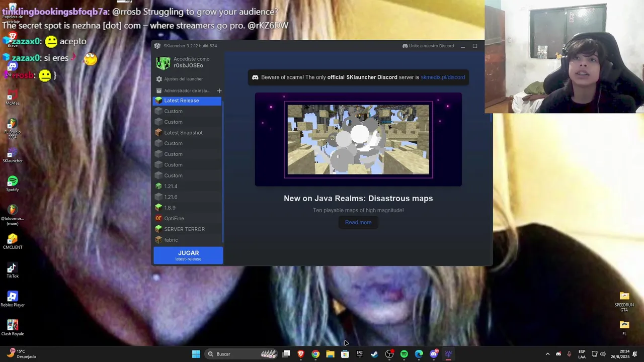Screen dimensions: 644x362
Task: Select SERVER TERROR installation
Action: pyautogui.click(x=187, y=229)
